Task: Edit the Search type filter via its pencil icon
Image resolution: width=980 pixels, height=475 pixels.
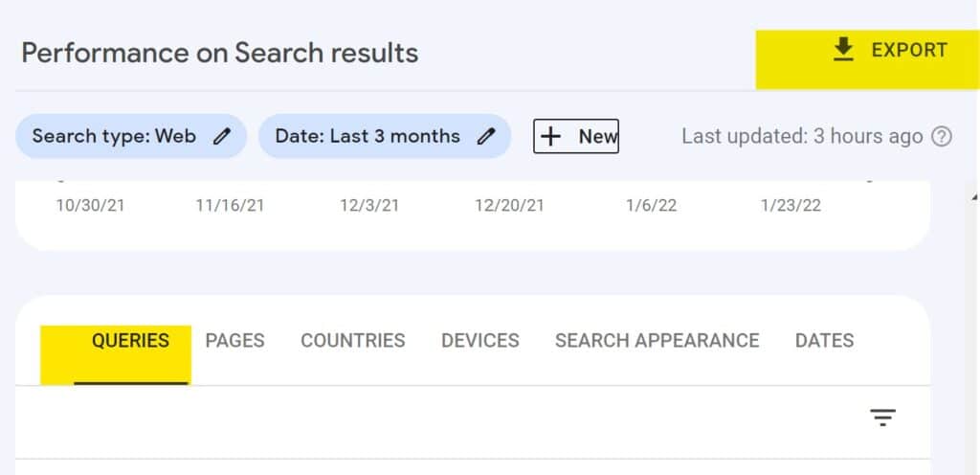Action: [222, 136]
